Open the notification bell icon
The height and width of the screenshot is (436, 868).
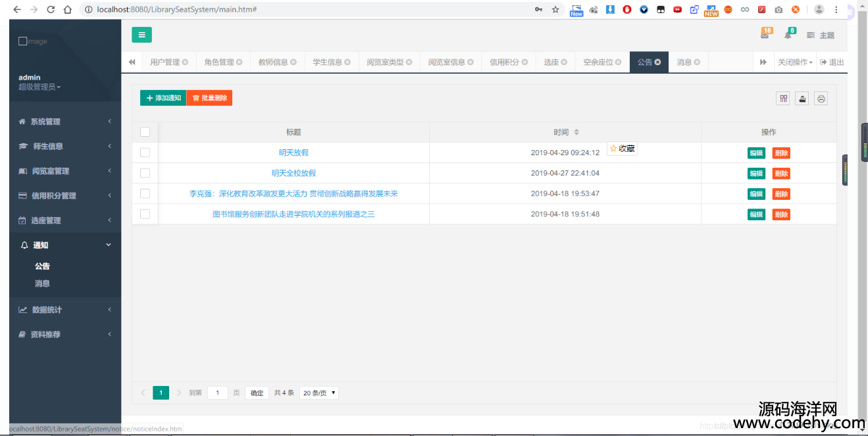tap(788, 35)
